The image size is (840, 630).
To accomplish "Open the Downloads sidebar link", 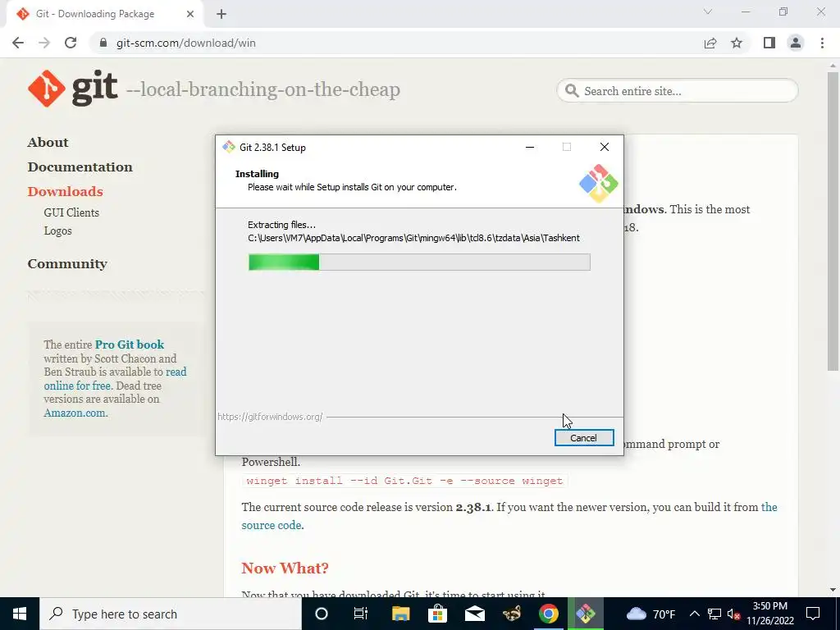I will [65, 192].
